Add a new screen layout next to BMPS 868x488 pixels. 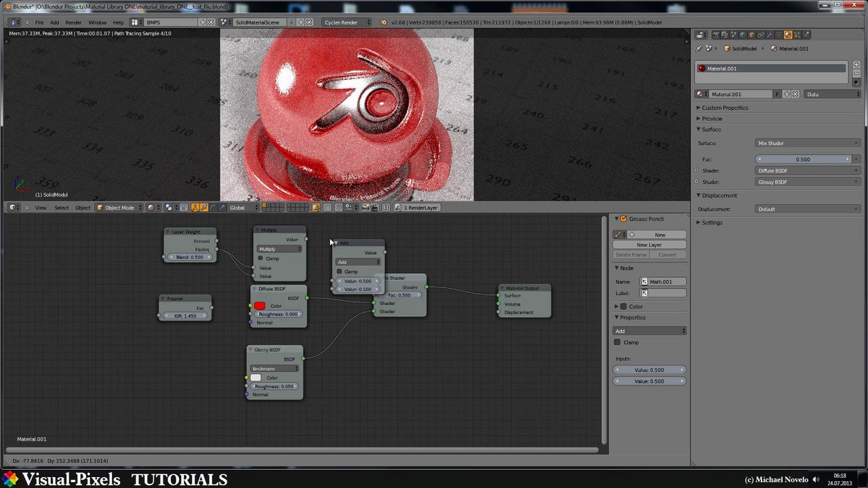[x=202, y=22]
